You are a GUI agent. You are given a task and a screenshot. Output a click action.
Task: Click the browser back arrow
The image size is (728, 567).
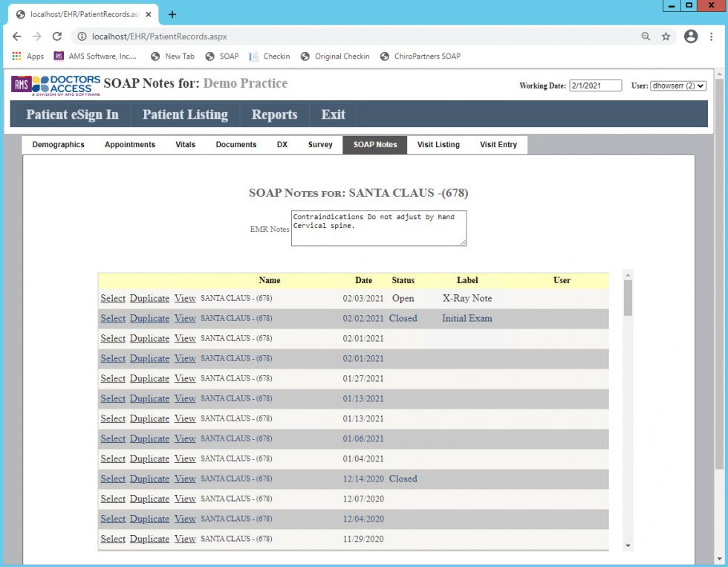pyautogui.click(x=16, y=36)
